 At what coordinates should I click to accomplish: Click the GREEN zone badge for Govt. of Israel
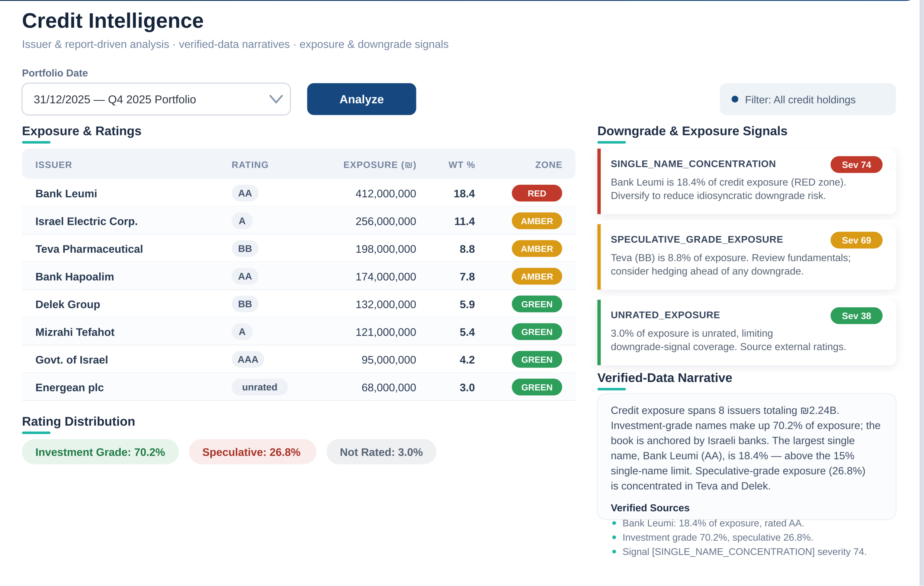coord(537,359)
